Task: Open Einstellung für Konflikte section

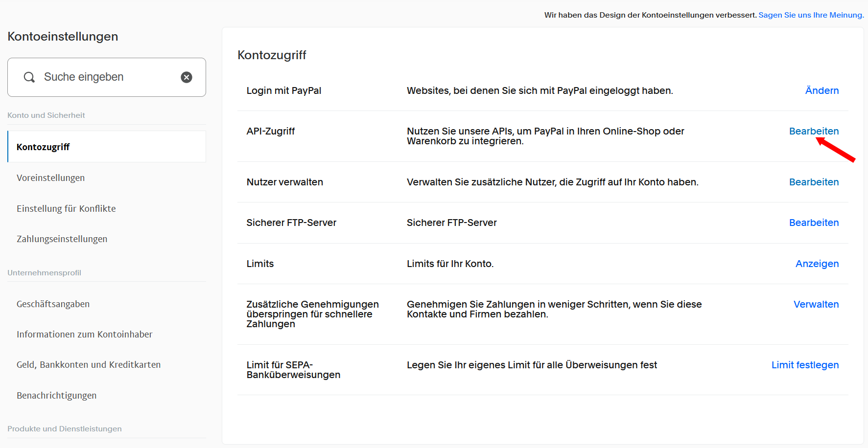Action: pyautogui.click(x=66, y=208)
